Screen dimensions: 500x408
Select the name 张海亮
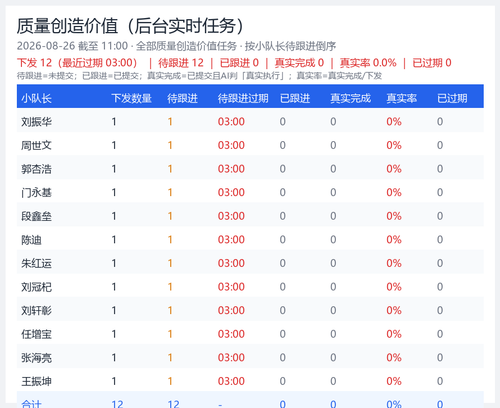[x=36, y=358]
